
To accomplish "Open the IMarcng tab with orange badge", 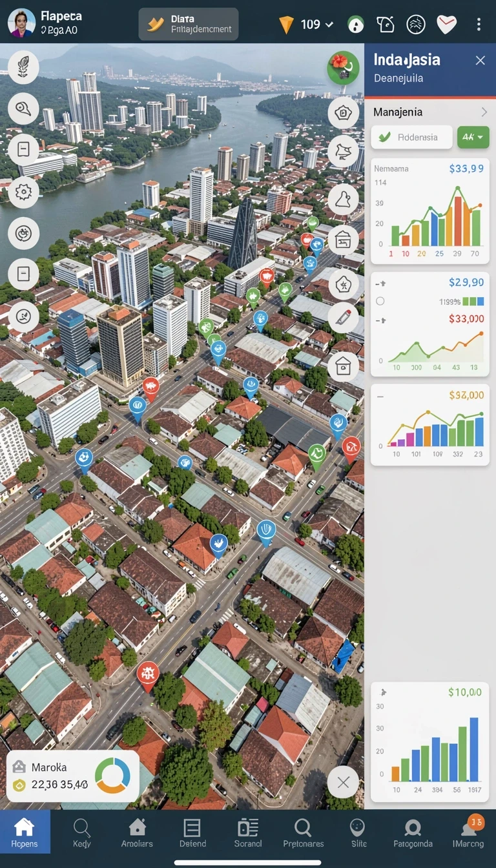I will click(469, 832).
